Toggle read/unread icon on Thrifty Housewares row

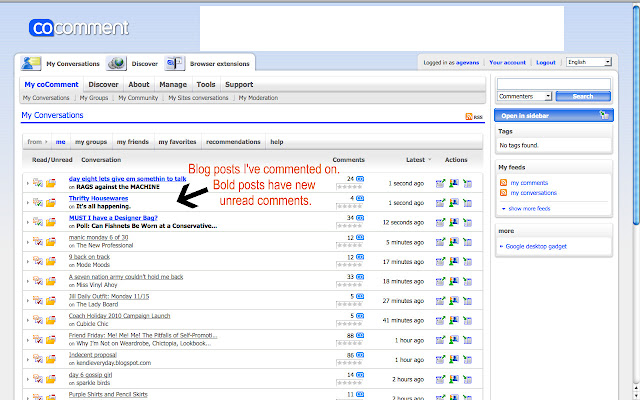click(x=38, y=202)
